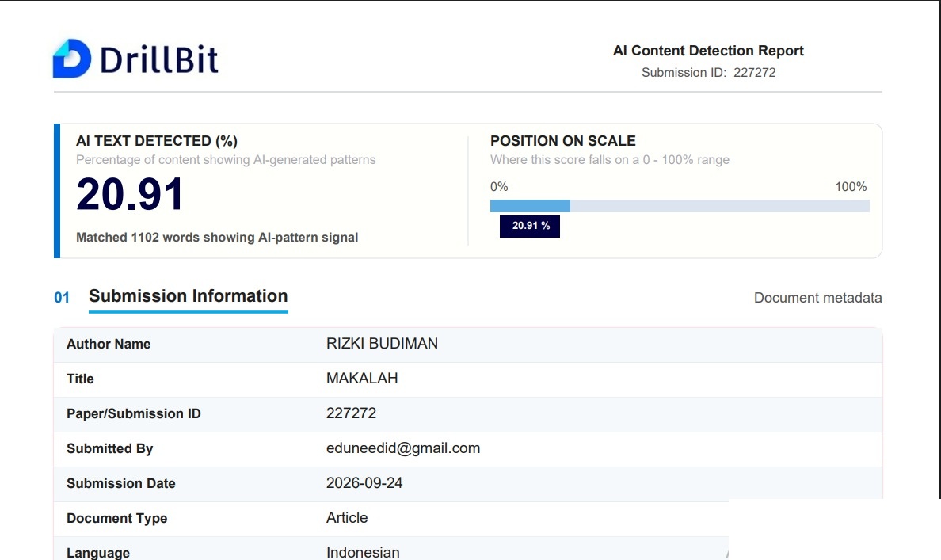Click the Language value Indonesian
941x560 pixels.
coord(363,552)
